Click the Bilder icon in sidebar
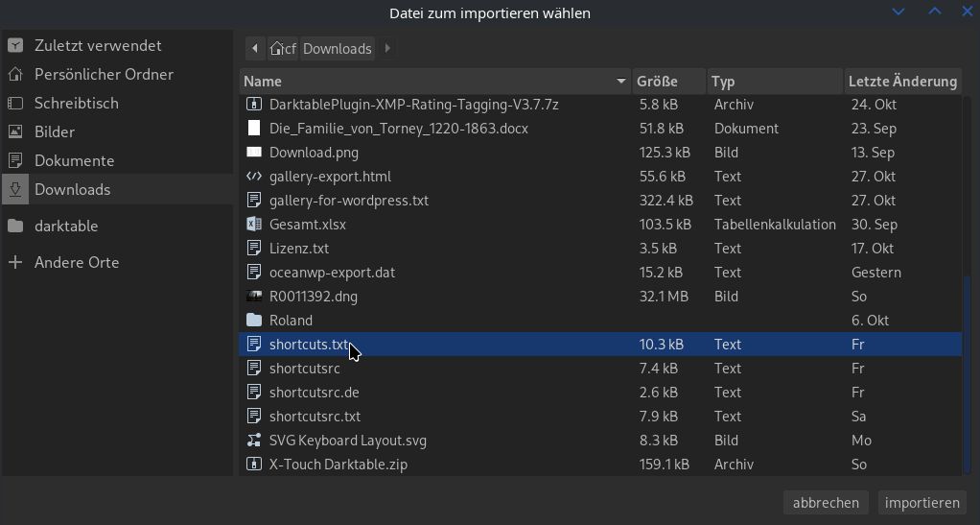980x525 pixels. (15, 131)
